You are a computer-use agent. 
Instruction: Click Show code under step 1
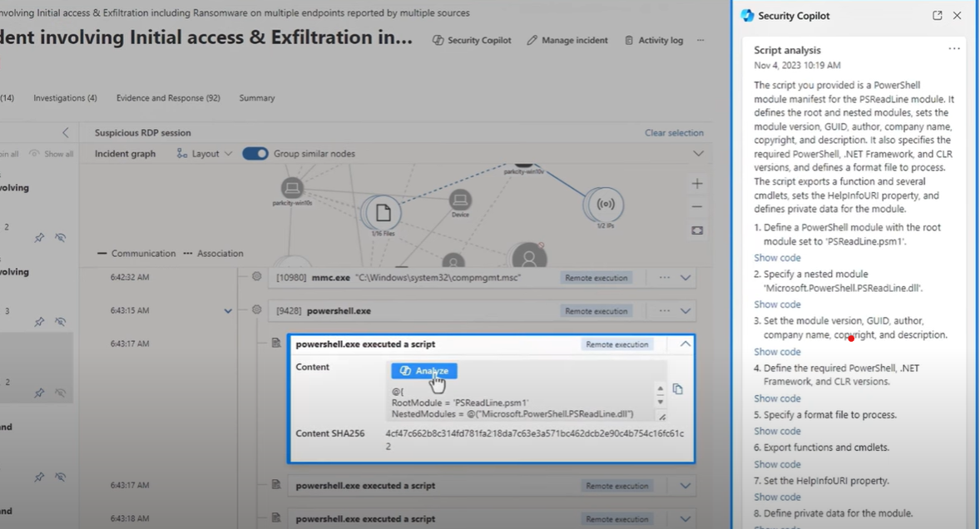click(x=777, y=258)
